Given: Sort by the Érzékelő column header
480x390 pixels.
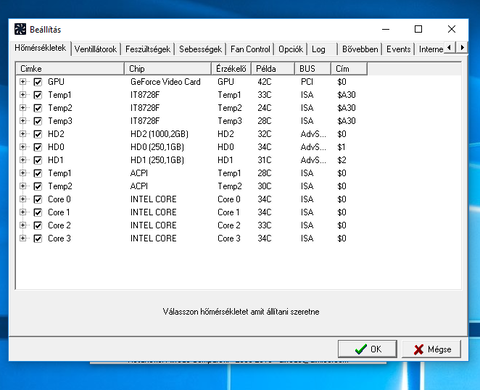Looking at the screenshot, I should tap(231, 69).
